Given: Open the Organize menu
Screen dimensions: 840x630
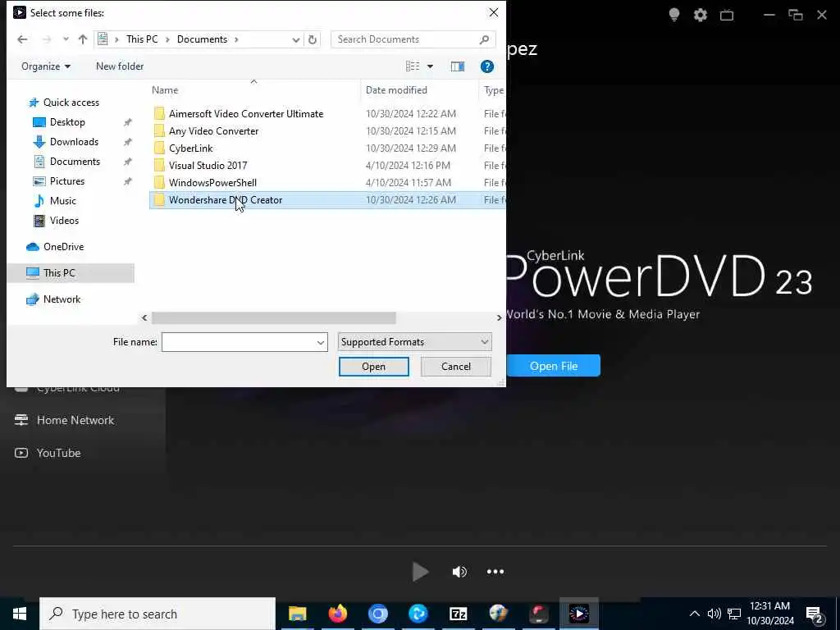Looking at the screenshot, I should point(46,66).
